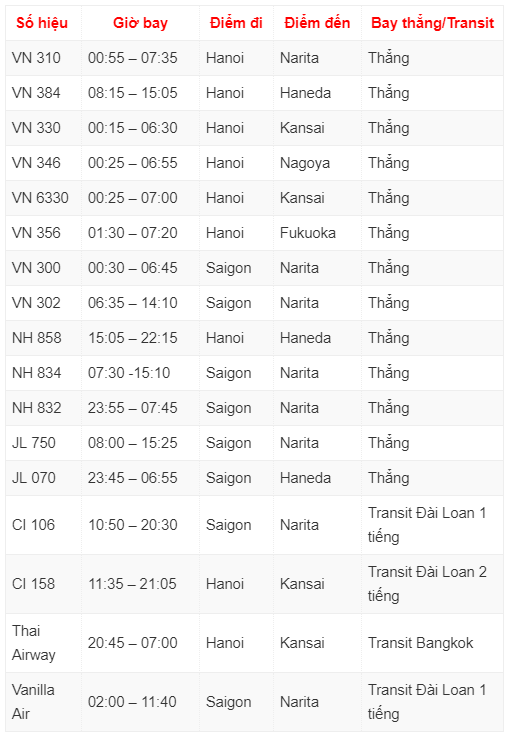Select flight time 06:35 – 14:10

pos(133,303)
